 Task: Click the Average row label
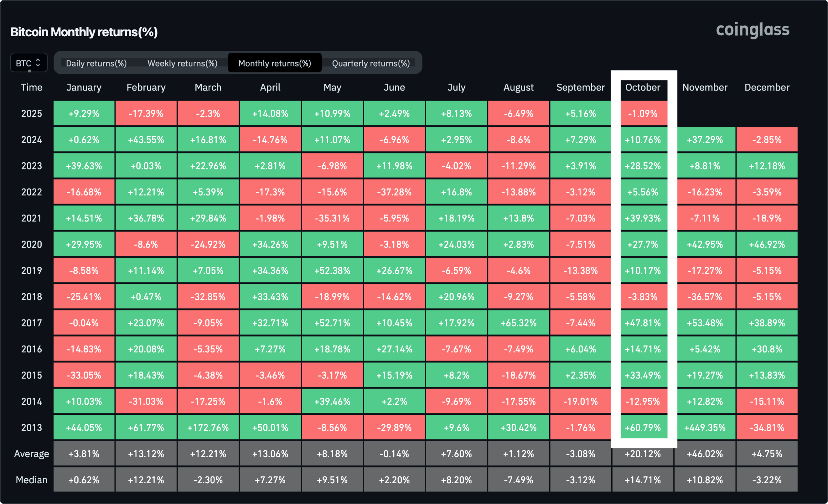31,454
